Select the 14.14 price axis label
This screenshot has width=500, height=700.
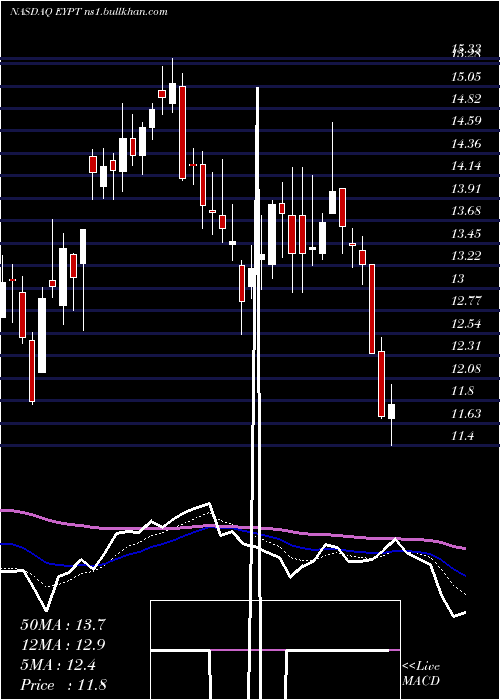pyautogui.click(x=466, y=166)
